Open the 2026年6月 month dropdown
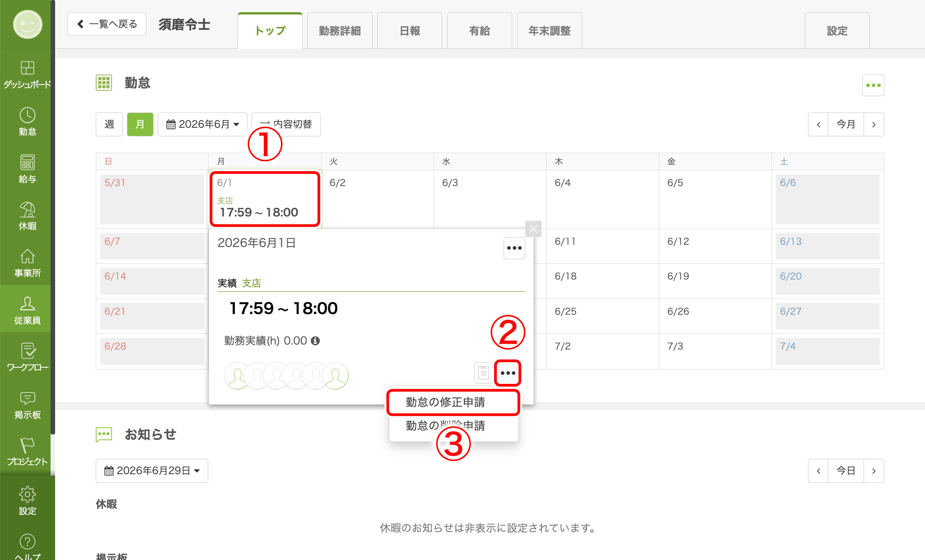The width and height of the screenshot is (925, 560). (x=202, y=124)
